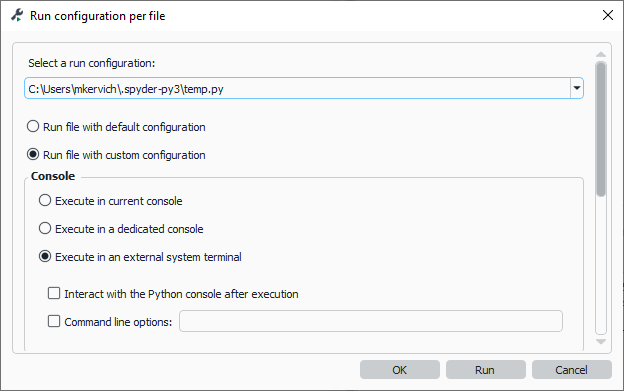Open the run configuration file dropdown arrow
The height and width of the screenshot is (391, 624).
pyautogui.click(x=577, y=88)
